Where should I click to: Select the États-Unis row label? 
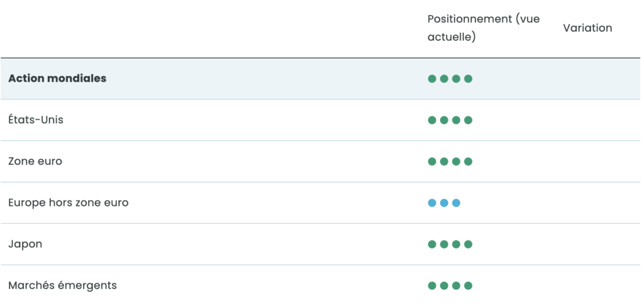tap(36, 120)
